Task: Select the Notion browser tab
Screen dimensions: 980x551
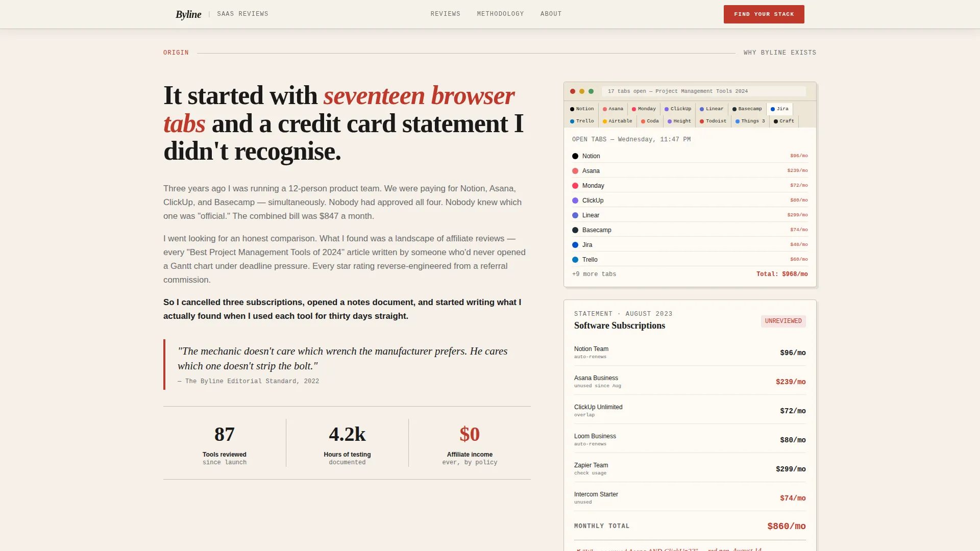Action: point(582,109)
